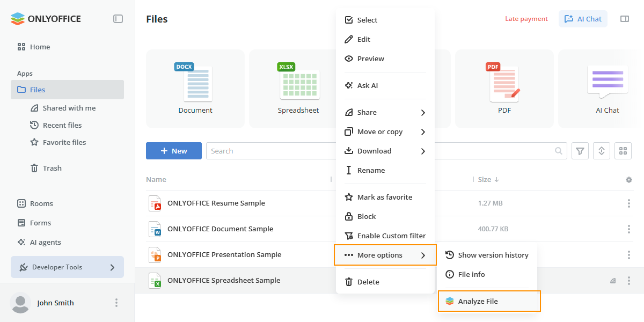Switch to the thumbnail grid view icon

tap(623, 151)
